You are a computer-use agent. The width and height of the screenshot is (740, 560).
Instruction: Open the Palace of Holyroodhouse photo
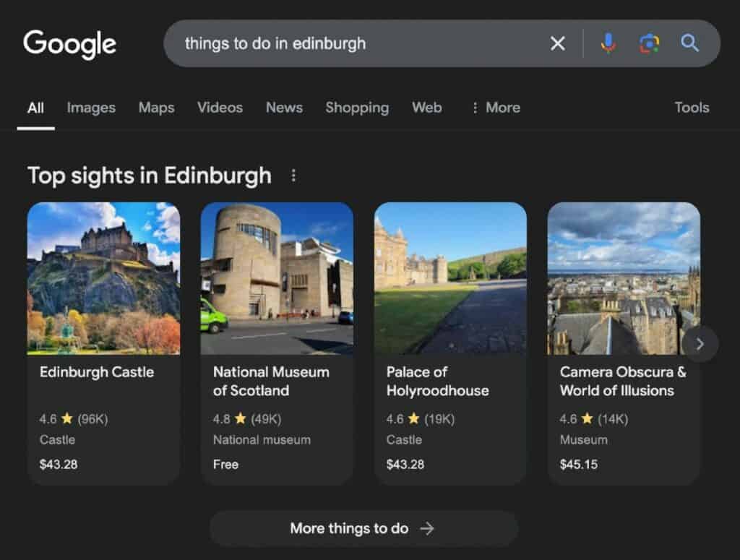450,278
